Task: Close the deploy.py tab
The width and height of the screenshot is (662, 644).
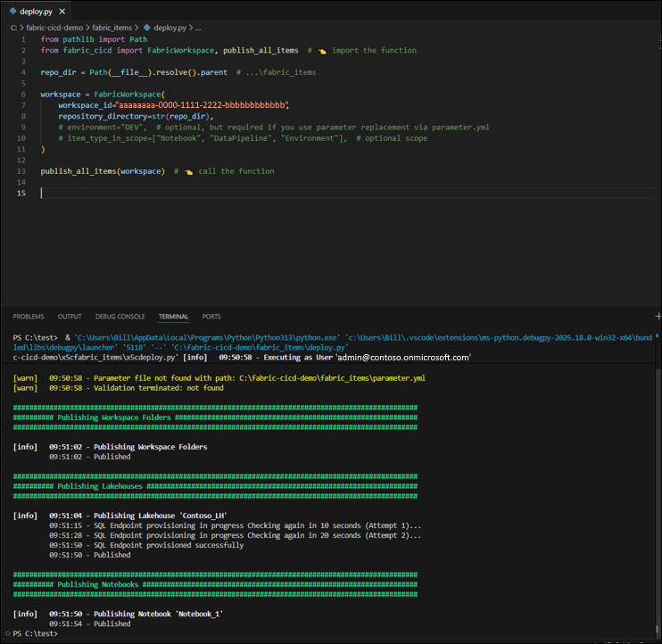Action: coord(62,12)
